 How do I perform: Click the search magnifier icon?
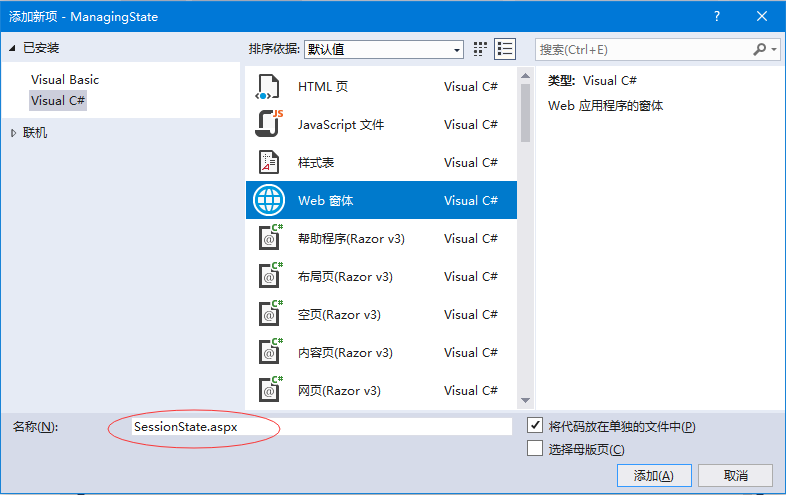tap(760, 49)
